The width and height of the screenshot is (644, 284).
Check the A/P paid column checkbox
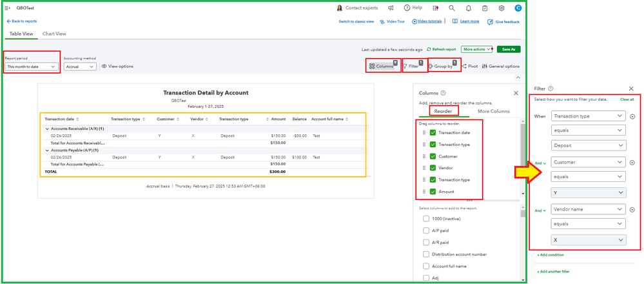coord(426,230)
